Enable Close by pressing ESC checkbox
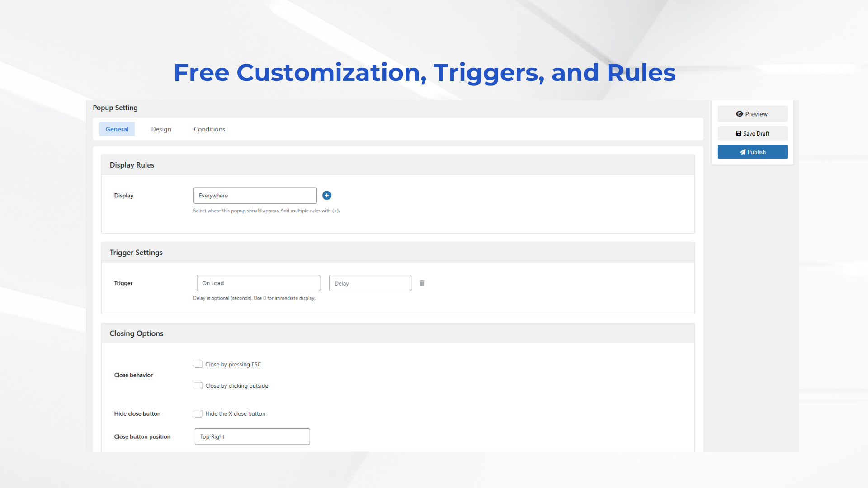The height and width of the screenshot is (488, 868). click(198, 364)
